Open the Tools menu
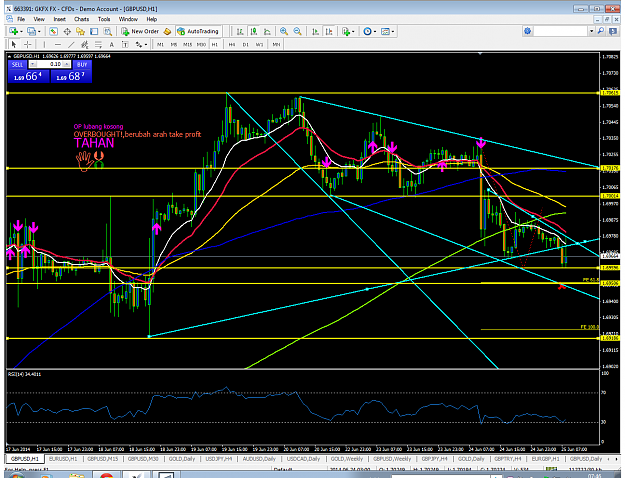This screenshot has height=478, width=625. point(104,19)
